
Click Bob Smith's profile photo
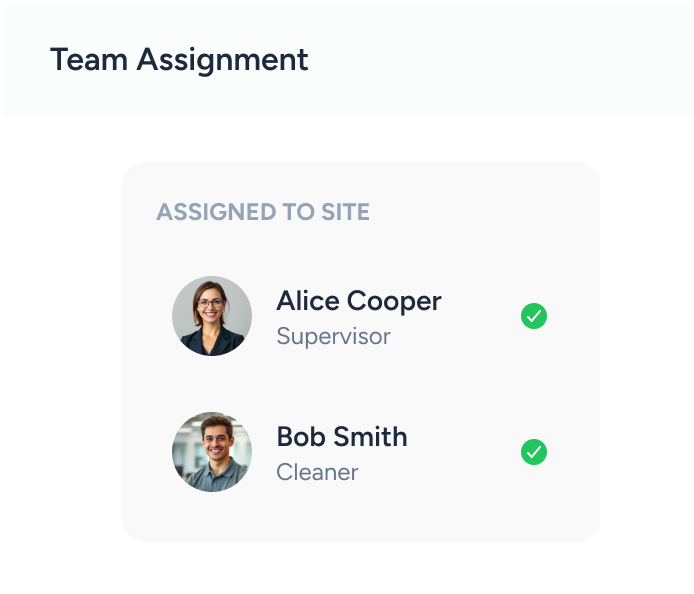click(x=212, y=452)
